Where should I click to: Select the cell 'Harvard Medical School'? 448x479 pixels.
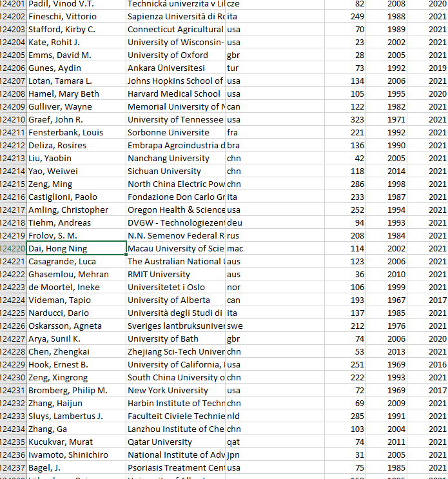175,93
